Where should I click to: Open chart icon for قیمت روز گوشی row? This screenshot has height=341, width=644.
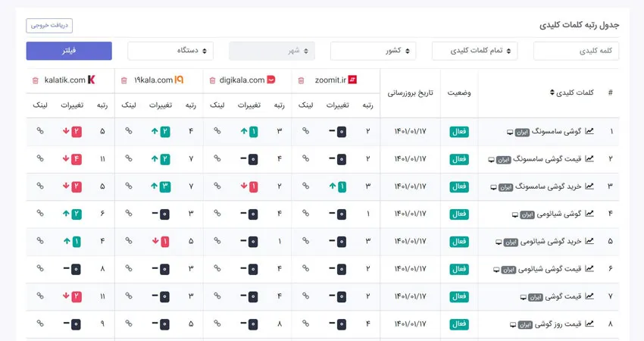pos(589,324)
